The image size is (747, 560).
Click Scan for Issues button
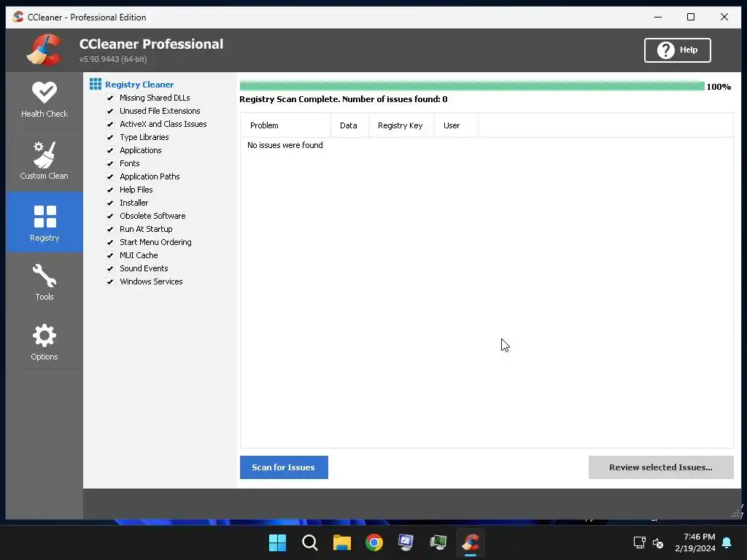[284, 467]
